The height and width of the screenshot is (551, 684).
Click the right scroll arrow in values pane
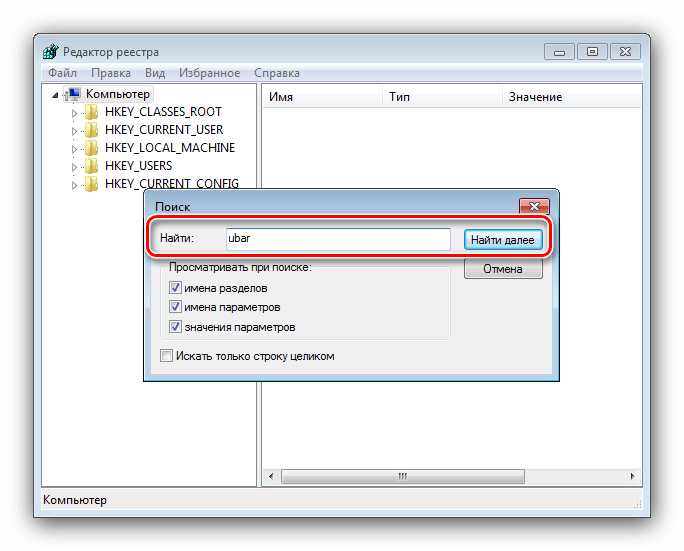633,476
